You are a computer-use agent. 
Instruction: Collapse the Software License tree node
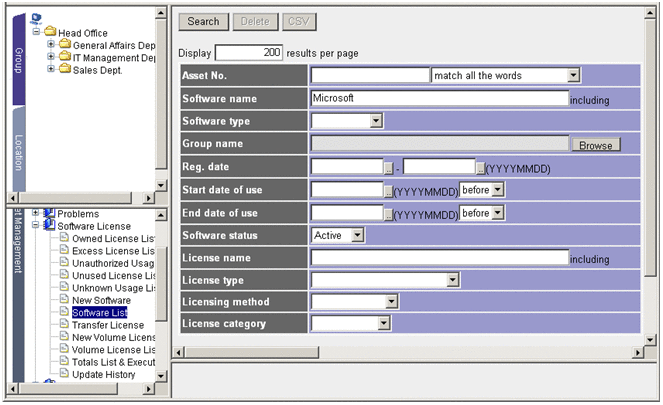pos(36,225)
